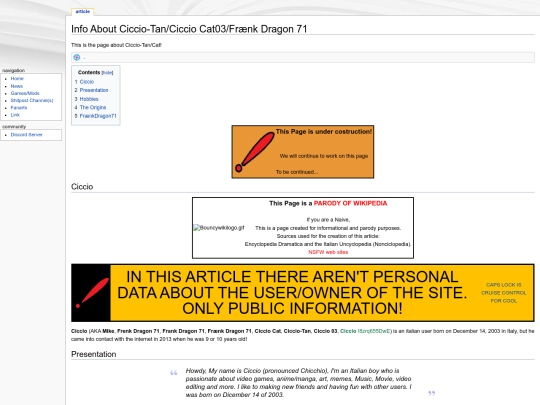
Task: Click the Ciccio section heading
Action: tap(82, 187)
